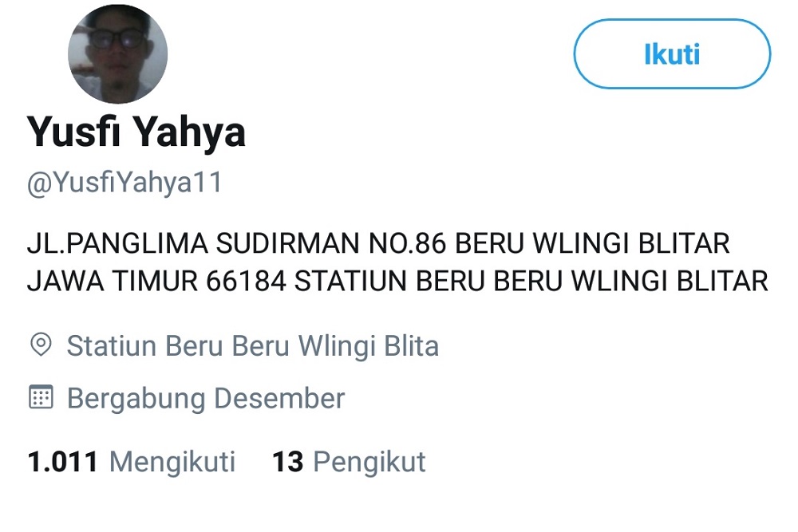
Task: Click the Bergabung Desember joined text
Action: [x=206, y=398]
